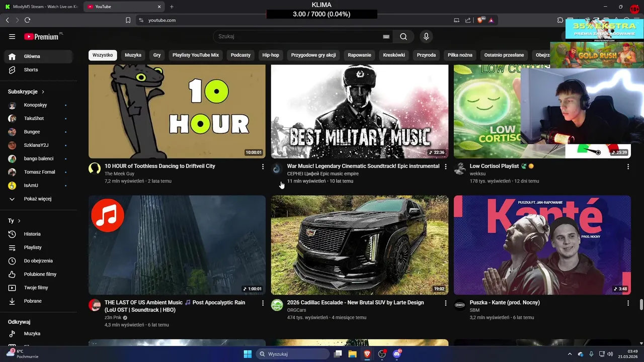Expand the Ty section chevron
The width and height of the screenshot is (644, 362).
click(19, 221)
